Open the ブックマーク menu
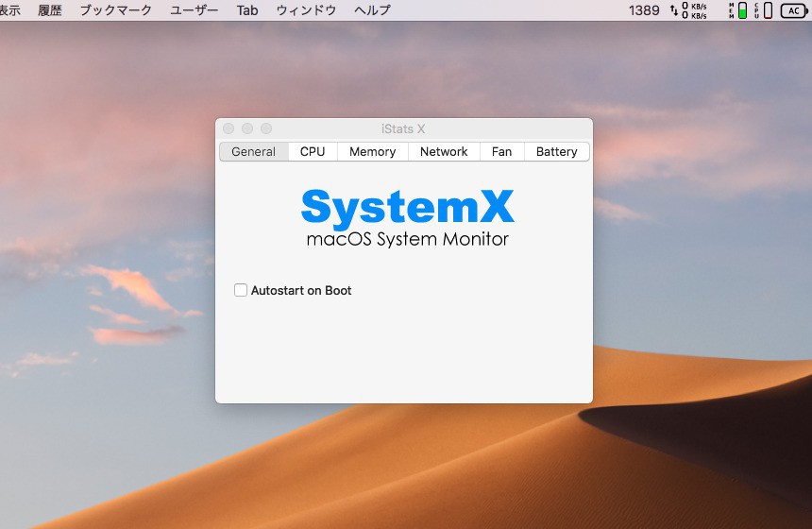Image resolution: width=812 pixels, height=529 pixels. (116, 10)
